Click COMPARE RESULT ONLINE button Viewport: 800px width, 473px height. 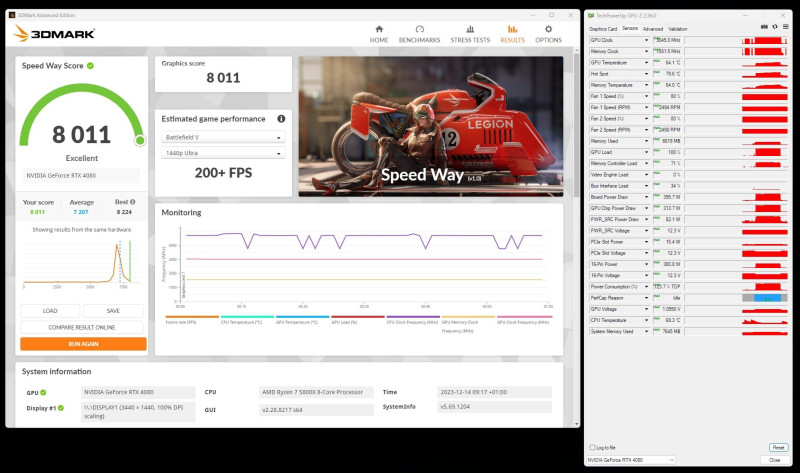click(82, 328)
